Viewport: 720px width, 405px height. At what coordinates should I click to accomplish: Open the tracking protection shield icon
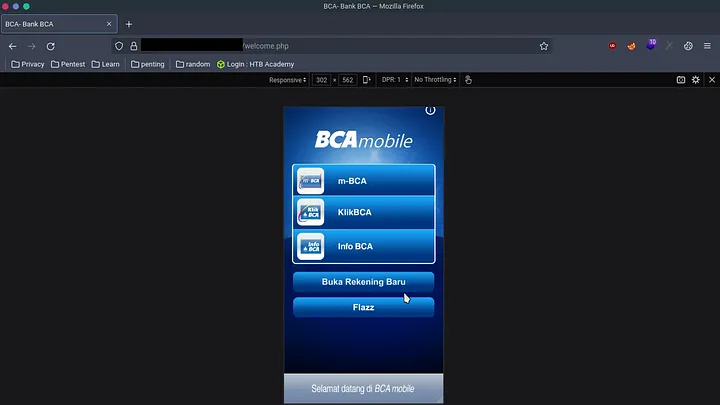(119, 46)
